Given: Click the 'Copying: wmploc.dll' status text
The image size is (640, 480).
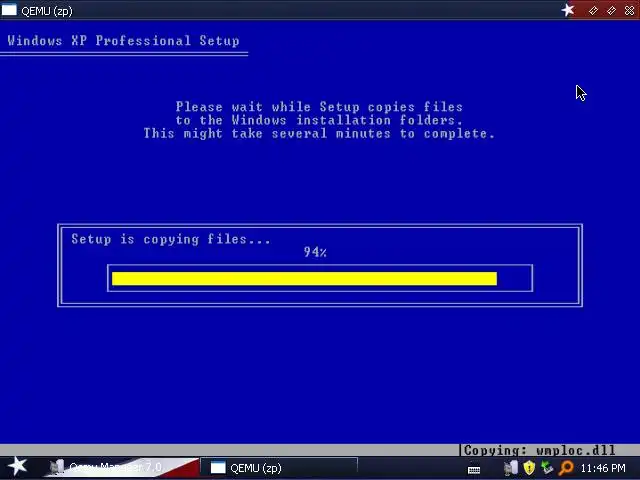Looking at the screenshot, I should coord(540,451).
